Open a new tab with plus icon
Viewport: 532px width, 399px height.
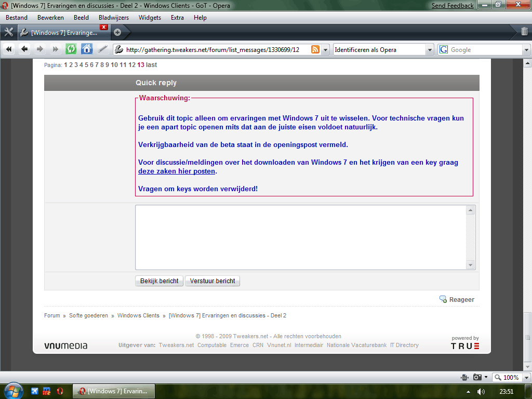[x=117, y=32]
